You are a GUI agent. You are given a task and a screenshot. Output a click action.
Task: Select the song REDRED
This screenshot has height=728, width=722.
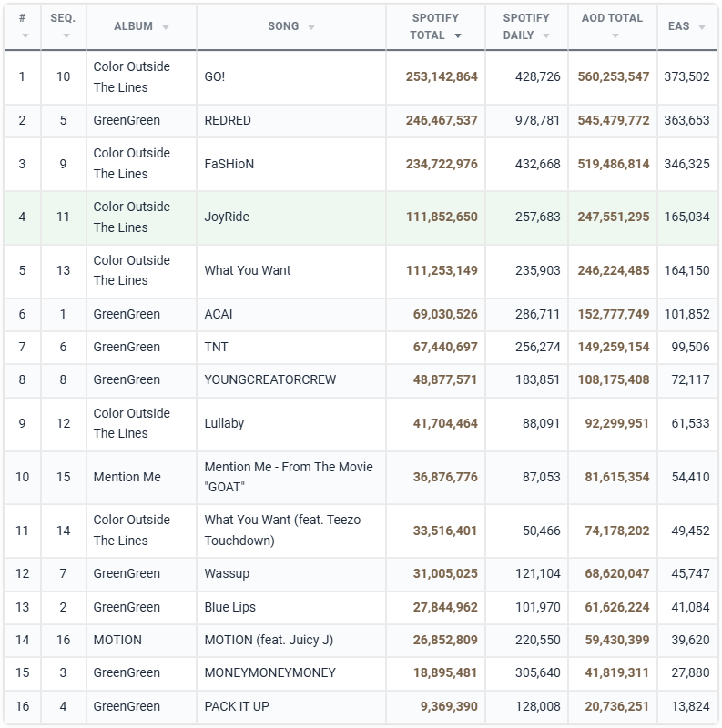[228, 120]
